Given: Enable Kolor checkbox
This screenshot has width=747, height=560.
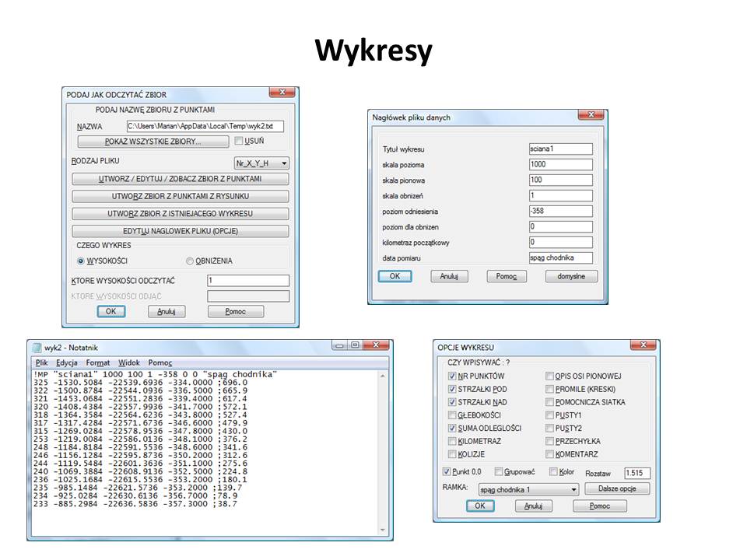Looking at the screenshot, I should 553,471.
